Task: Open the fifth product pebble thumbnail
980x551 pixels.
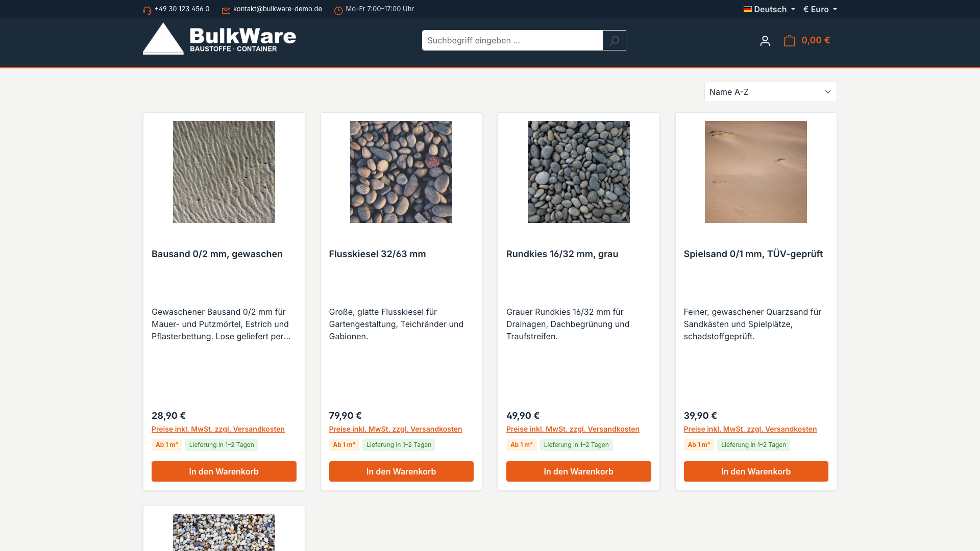Action: point(224,533)
